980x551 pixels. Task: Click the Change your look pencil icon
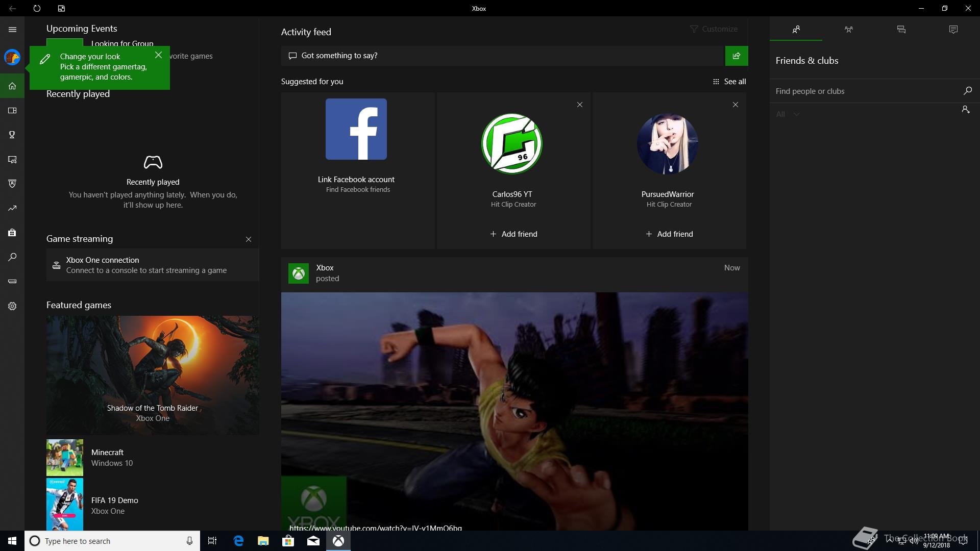45,59
